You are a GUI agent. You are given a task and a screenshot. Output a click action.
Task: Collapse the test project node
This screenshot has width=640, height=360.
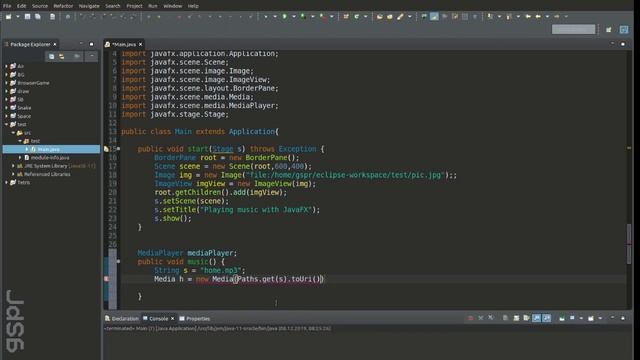(x=7, y=124)
